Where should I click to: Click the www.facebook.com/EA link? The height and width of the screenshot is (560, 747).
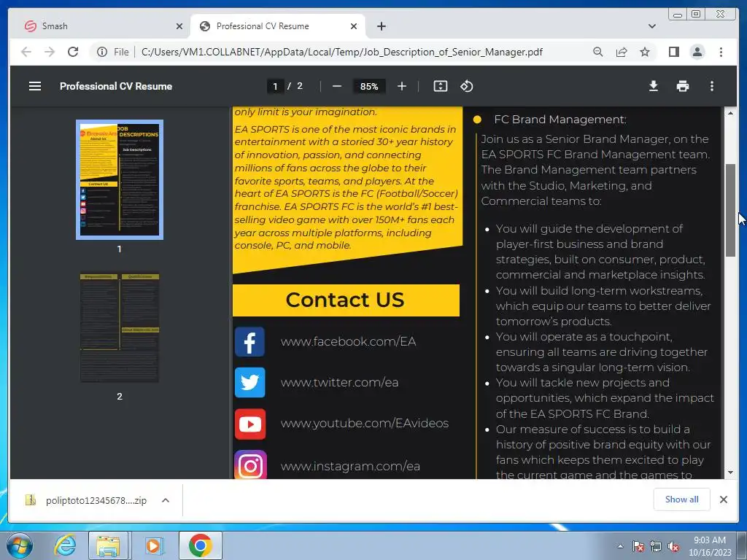pos(348,341)
